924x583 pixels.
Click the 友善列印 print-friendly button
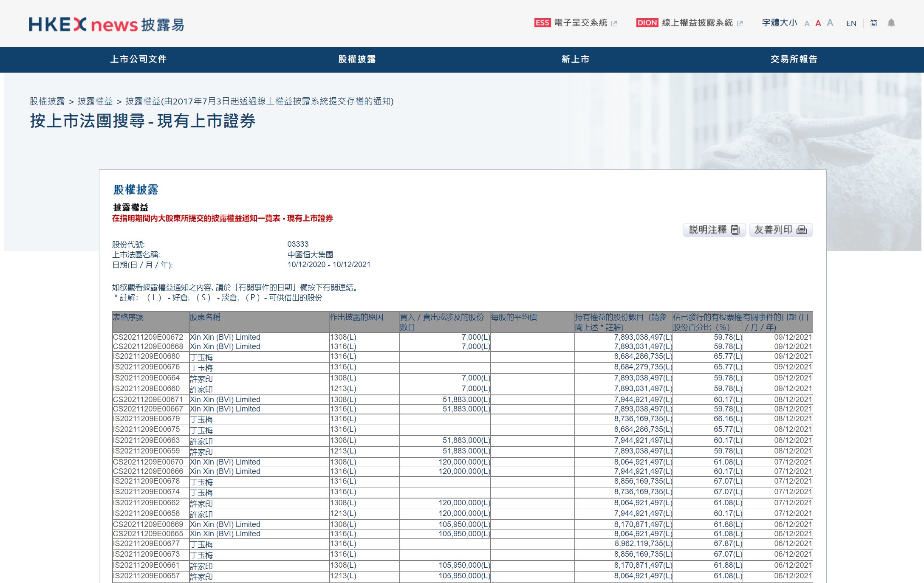[780, 230]
